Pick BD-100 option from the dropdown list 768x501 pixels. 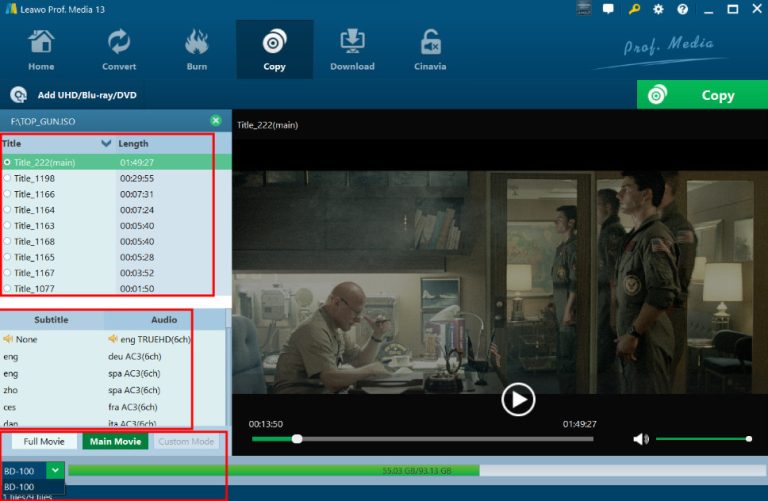click(20, 487)
